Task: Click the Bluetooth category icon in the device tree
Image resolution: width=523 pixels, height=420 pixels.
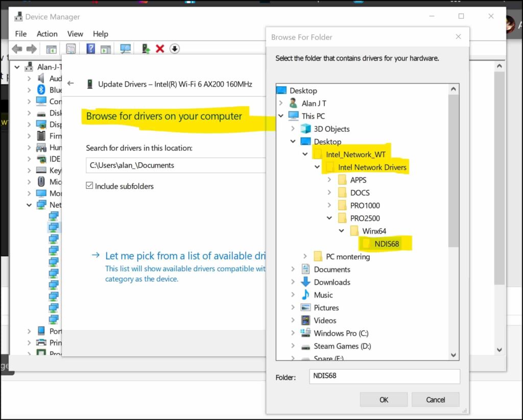Action: (40, 90)
